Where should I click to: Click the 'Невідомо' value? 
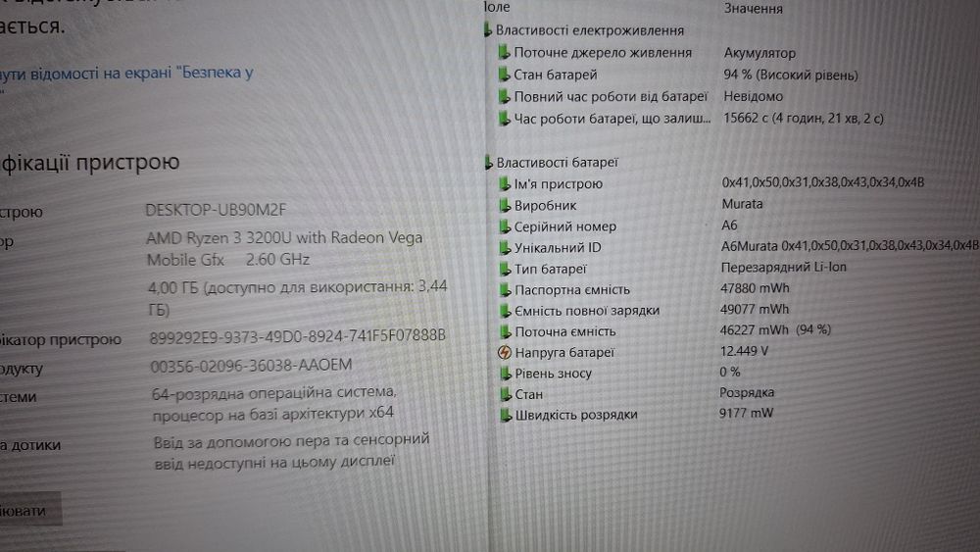pos(753,96)
